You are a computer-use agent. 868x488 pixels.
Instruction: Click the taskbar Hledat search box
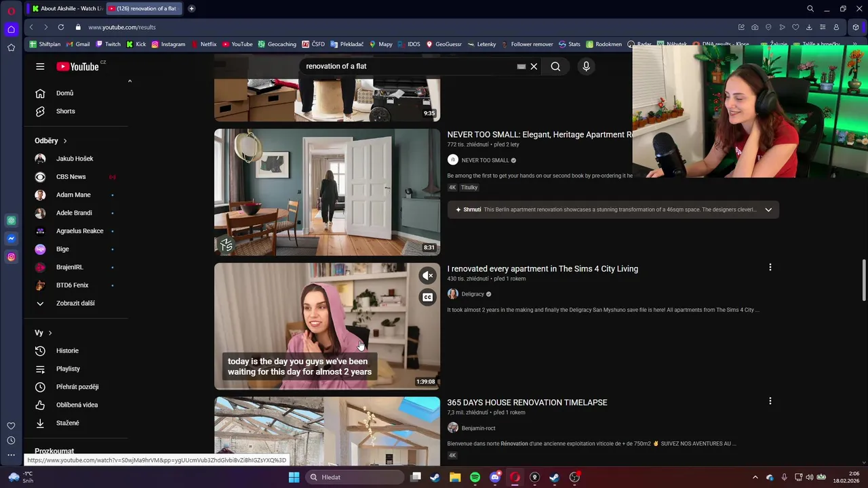pyautogui.click(x=355, y=477)
